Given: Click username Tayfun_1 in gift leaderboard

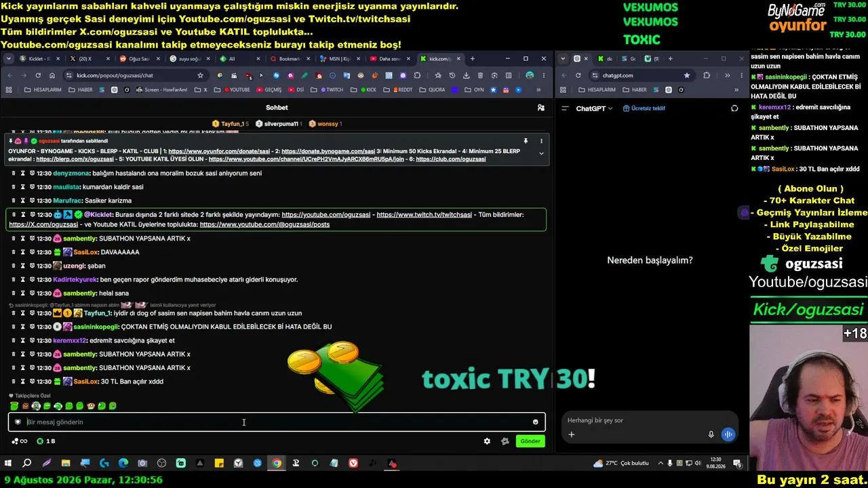Looking at the screenshot, I should [x=232, y=124].
